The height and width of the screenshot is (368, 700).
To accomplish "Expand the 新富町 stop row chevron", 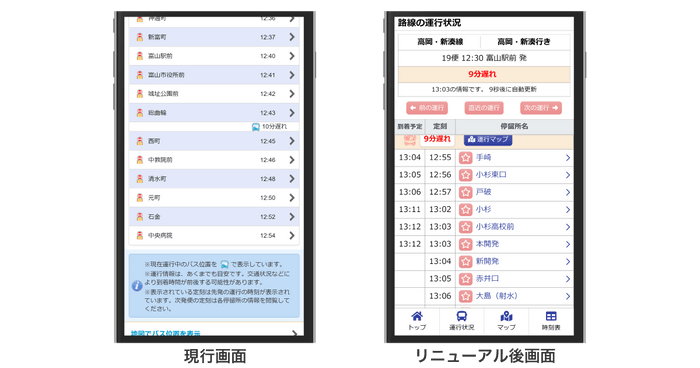I will [x=292, y=37].
